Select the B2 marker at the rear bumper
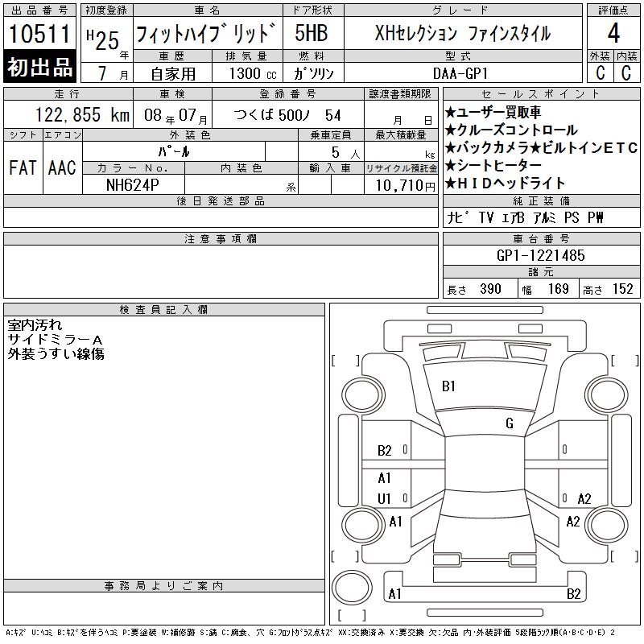 [573, 595]
